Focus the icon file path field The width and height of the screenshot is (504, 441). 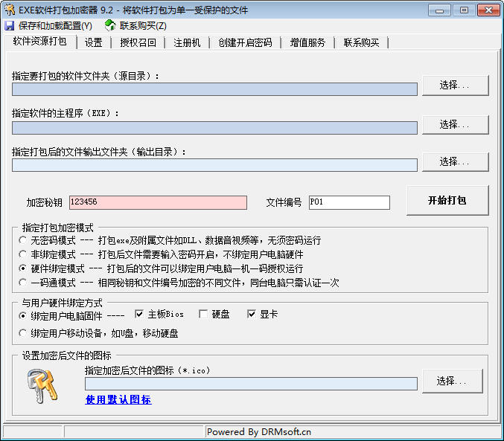click(x=251, y=384)
